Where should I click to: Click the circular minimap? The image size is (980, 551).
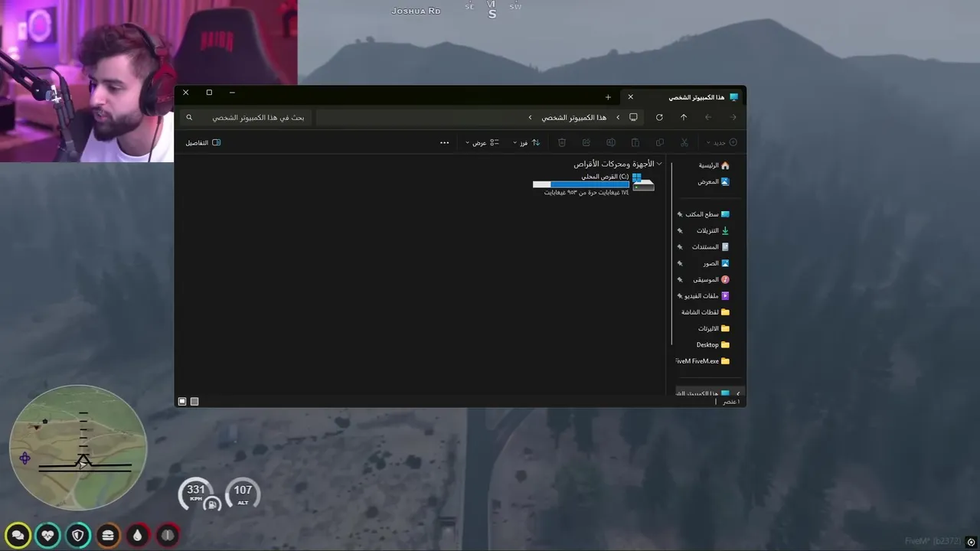78,448
